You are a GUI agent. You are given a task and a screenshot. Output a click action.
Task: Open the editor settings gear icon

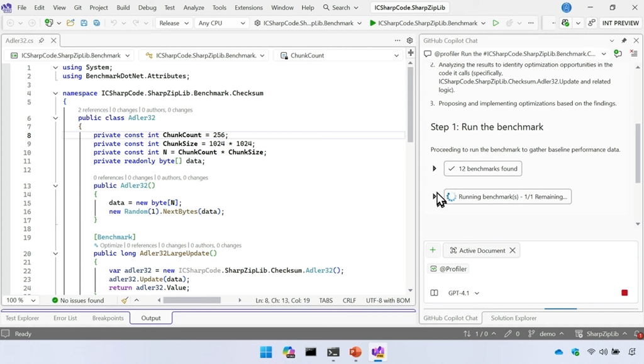[410, 40]
